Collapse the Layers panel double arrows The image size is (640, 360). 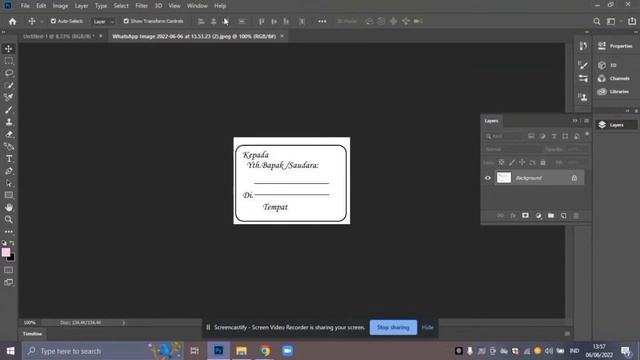tap(575, 121)
